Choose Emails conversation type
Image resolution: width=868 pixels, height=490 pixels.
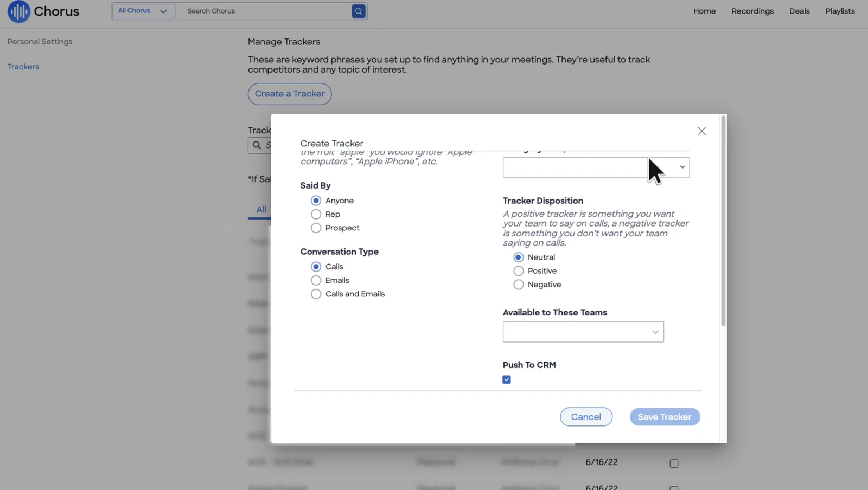pyautogui.click(x=316, y=280)
